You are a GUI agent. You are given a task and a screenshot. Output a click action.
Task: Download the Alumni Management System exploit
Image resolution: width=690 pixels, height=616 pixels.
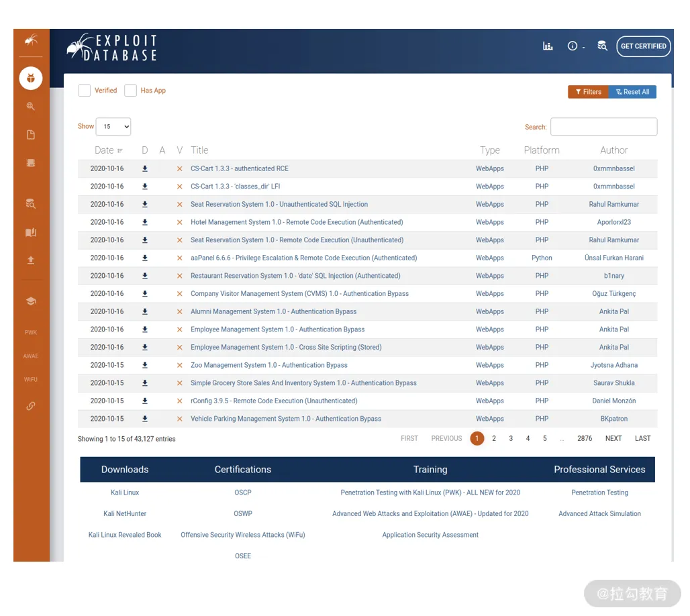[145, 311]
